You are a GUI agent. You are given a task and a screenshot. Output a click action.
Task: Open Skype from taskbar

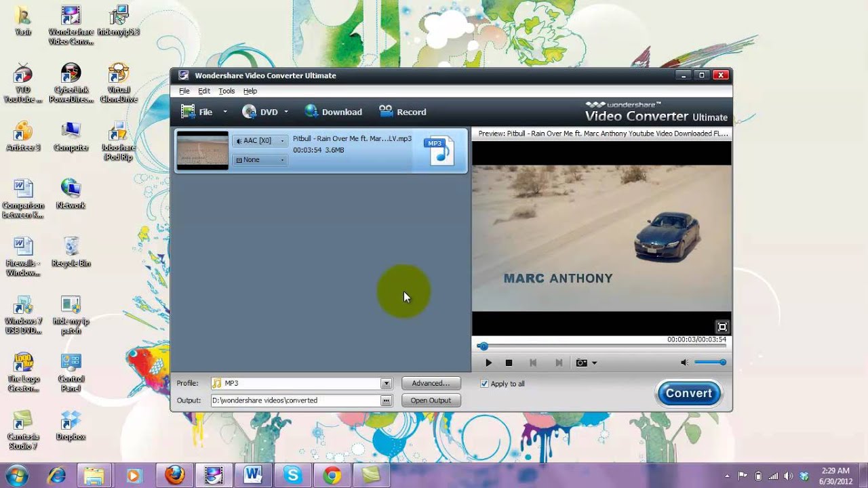(292, 476)
